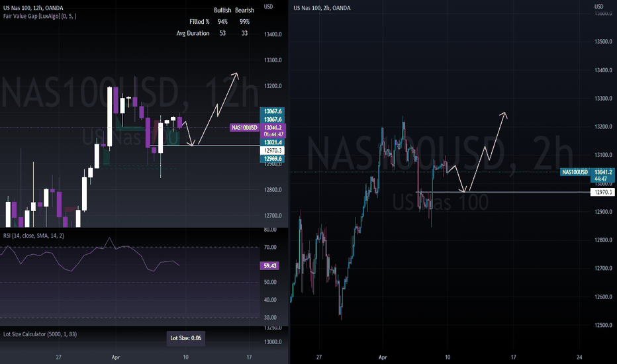Click the 'Apr' date label on 2h time axis
Screen dimensions: 617x364
pyautogui.click(x=383, y=357)
